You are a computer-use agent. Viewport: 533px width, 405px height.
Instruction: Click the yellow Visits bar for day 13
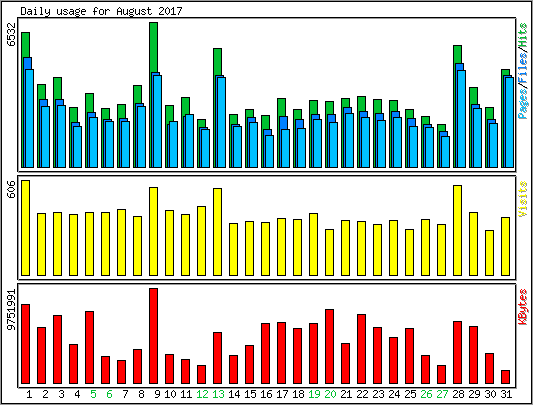pyautogui.click(x=218, y=232)
